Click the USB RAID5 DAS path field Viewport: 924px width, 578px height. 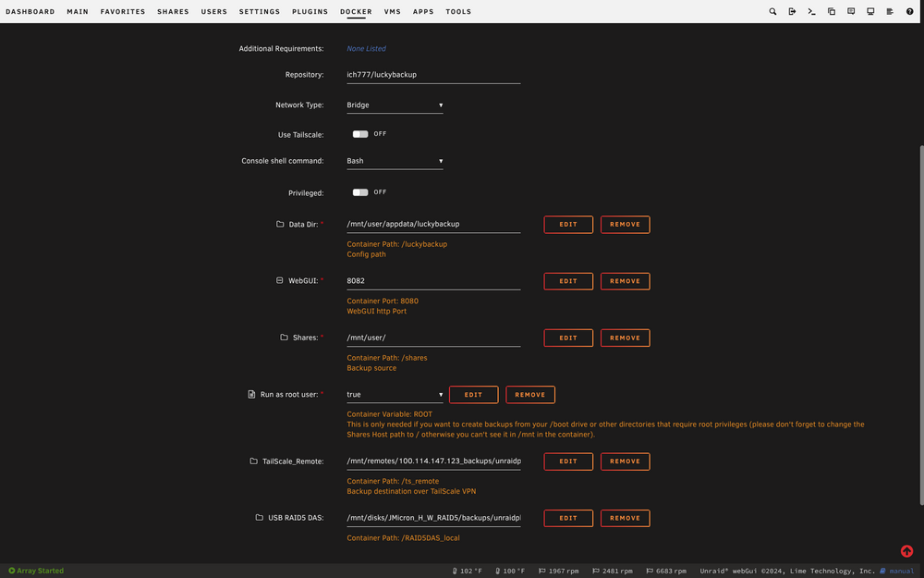(x=433, y=518)
